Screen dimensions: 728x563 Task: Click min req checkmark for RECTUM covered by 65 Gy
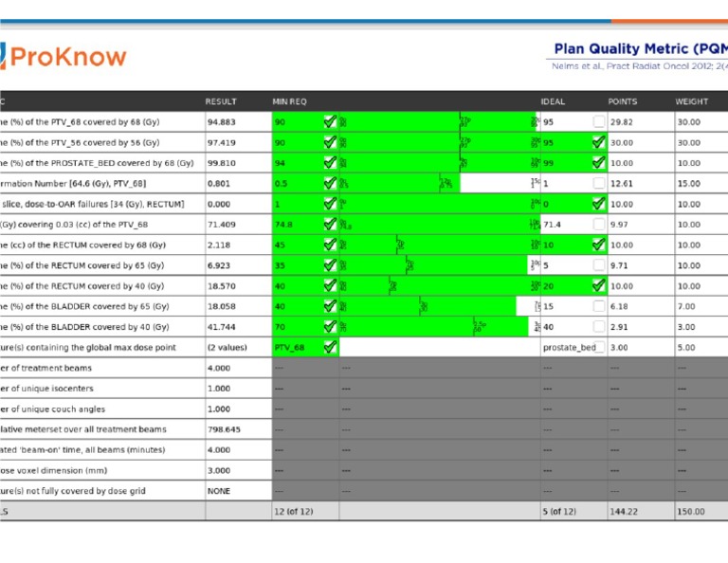[x=330, y=265]
